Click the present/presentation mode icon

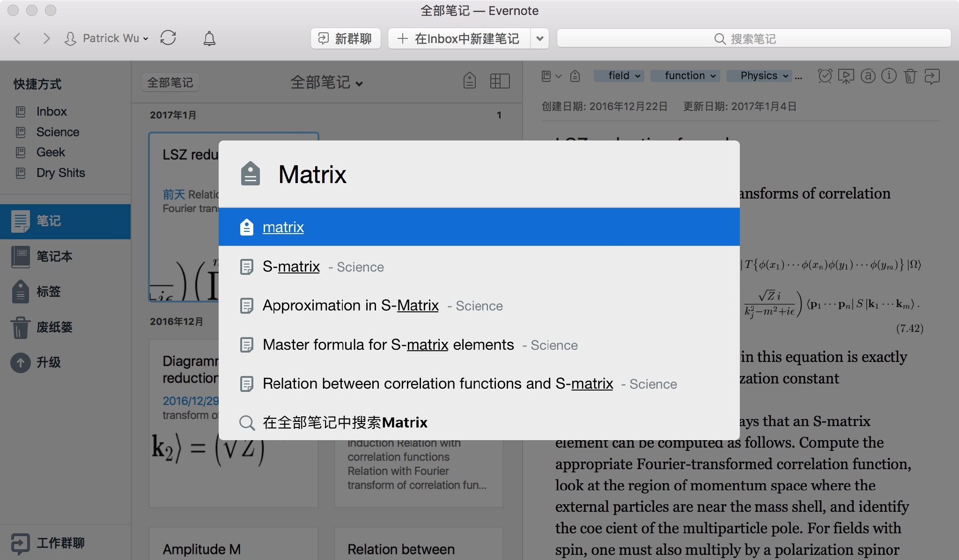click(x=846, y=75)
